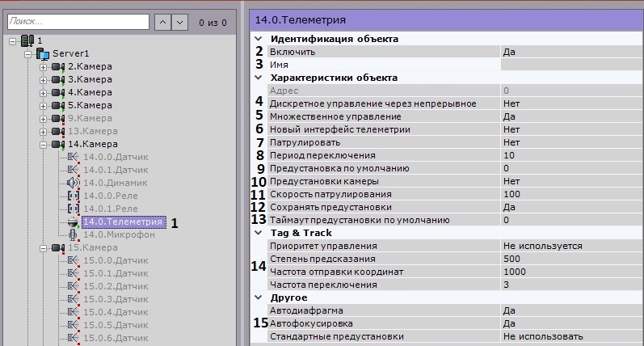Click the 14.0.Динамик speaker icon
Viewport: 644px width, 346px height.
click(73, 183)
